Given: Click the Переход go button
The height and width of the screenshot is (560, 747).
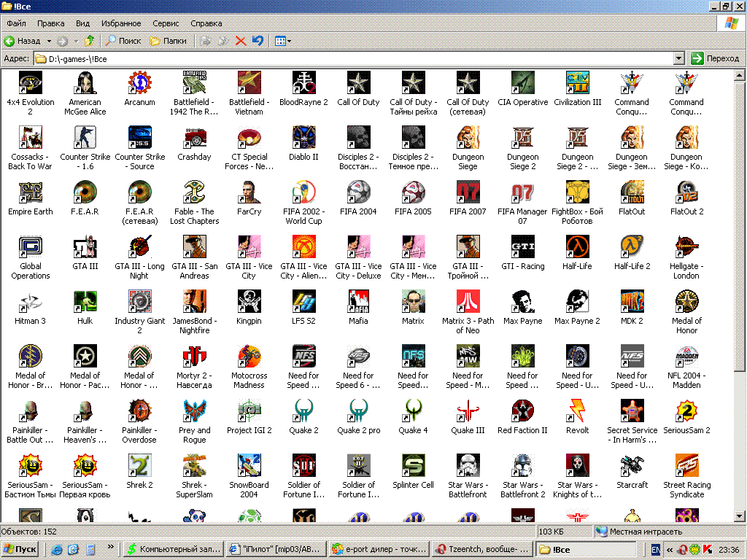Looking at the screenshot, I should pos(715,58).
